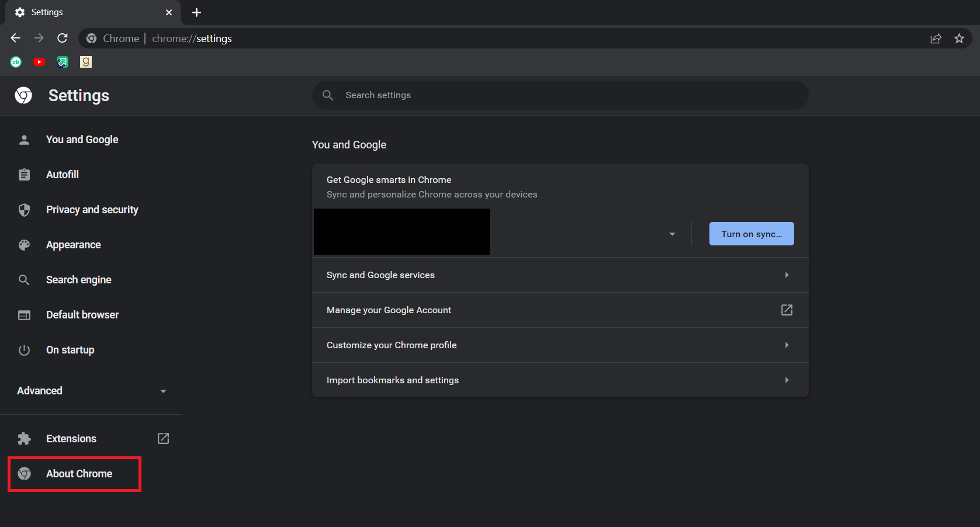Viewport: 980px width, 527px height.
Task: Click the open-in-new icon for Manage Google Account
Action: click(x=787, y=310)
